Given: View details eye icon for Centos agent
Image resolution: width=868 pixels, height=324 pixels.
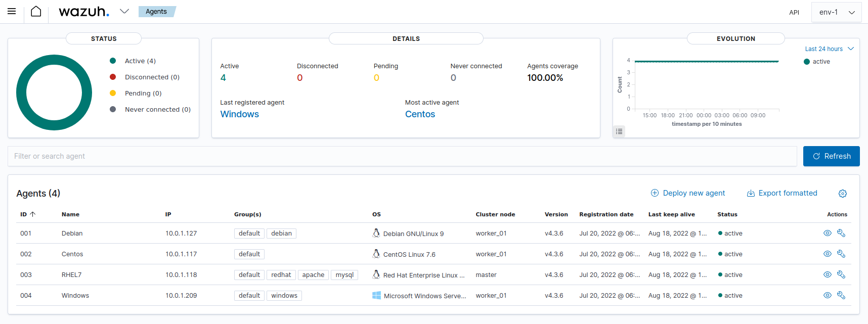Looking at the screenshot, I should pos(828,254).
